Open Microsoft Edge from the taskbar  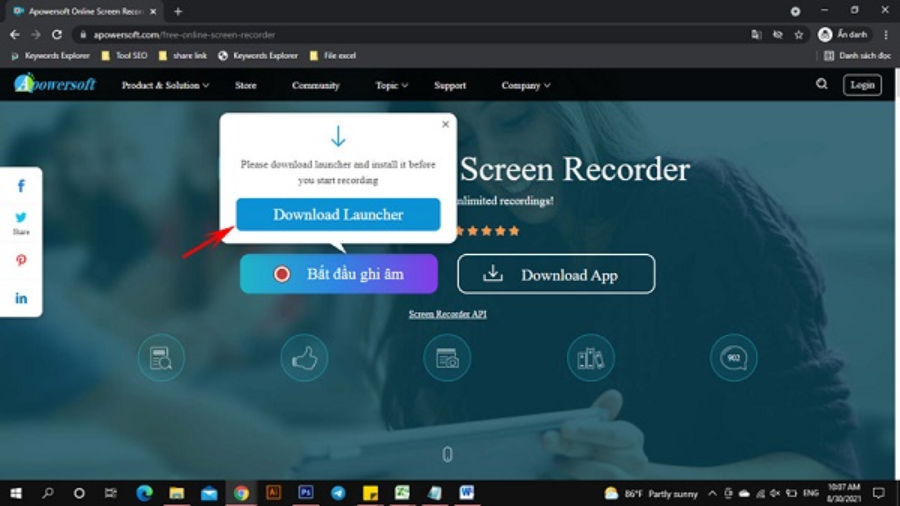[x=145, y=493]
